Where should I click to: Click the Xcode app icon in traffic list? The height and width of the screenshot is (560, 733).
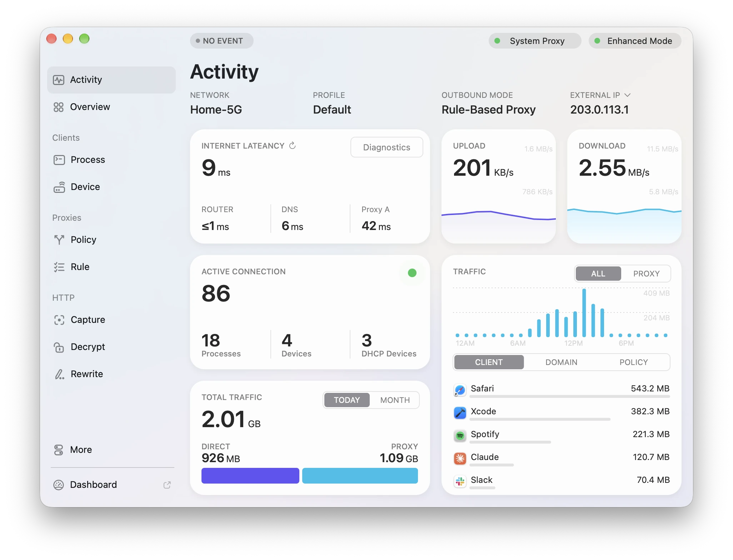(x=460, y=413)
